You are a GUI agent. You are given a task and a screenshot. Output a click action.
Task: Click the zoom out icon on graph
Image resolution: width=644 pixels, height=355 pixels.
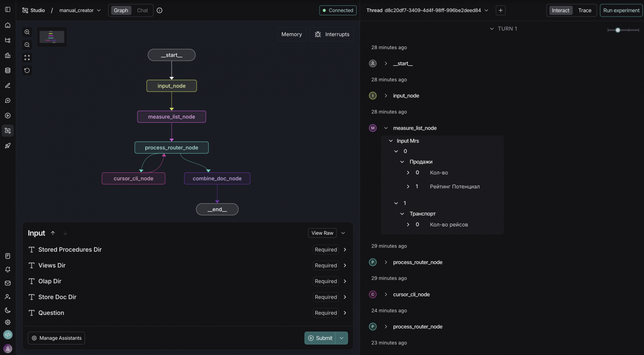point(27,45)
